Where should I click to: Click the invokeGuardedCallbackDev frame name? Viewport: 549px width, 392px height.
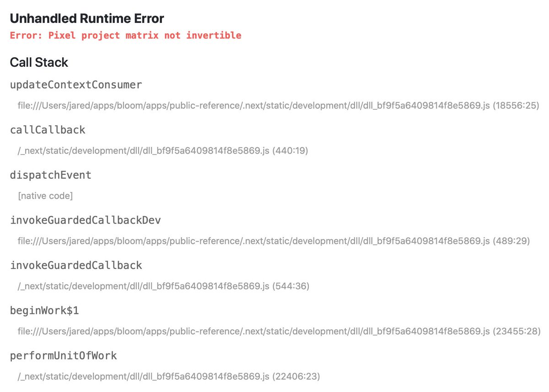point(85,220)
